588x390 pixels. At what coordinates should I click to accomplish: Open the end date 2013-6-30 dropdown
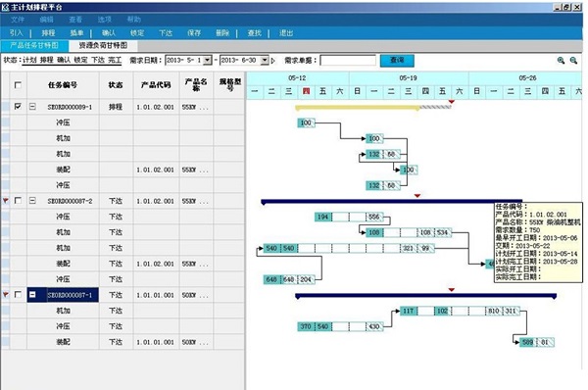[x=265, y=60]
